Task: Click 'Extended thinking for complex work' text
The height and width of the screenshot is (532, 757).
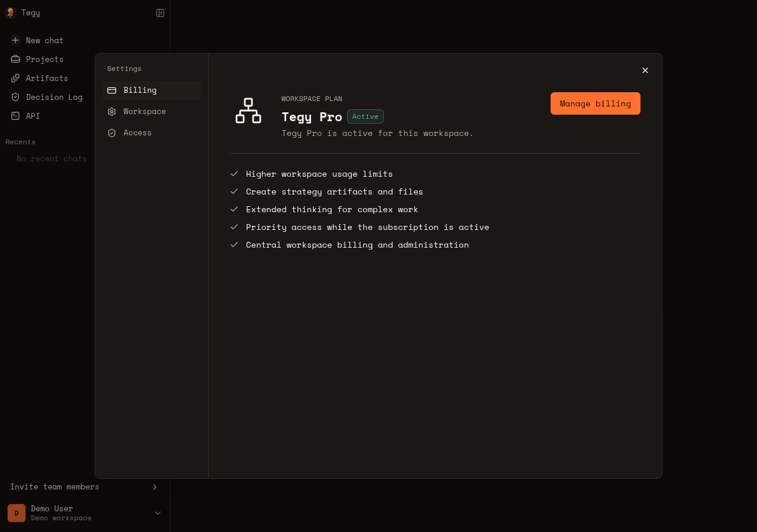Action: click(332, 209)
